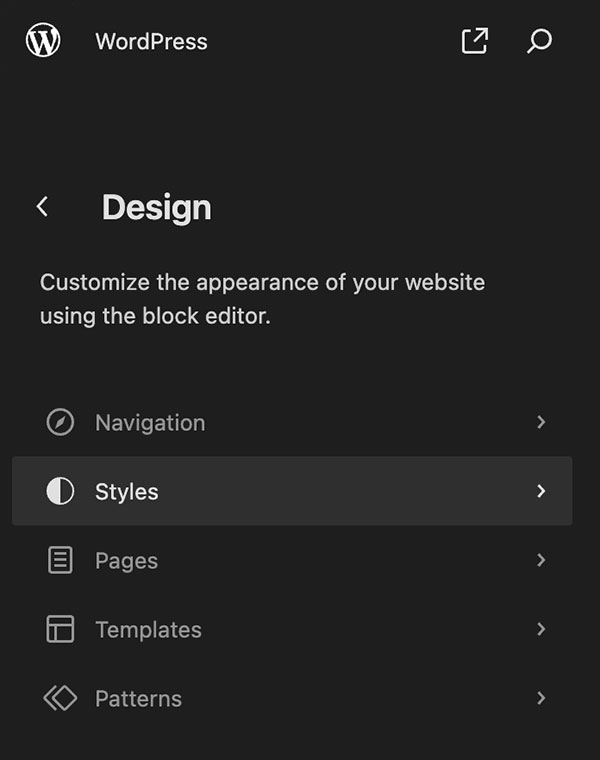Open the View site external link icon
The image size is (600, 760).
[474, 41]
